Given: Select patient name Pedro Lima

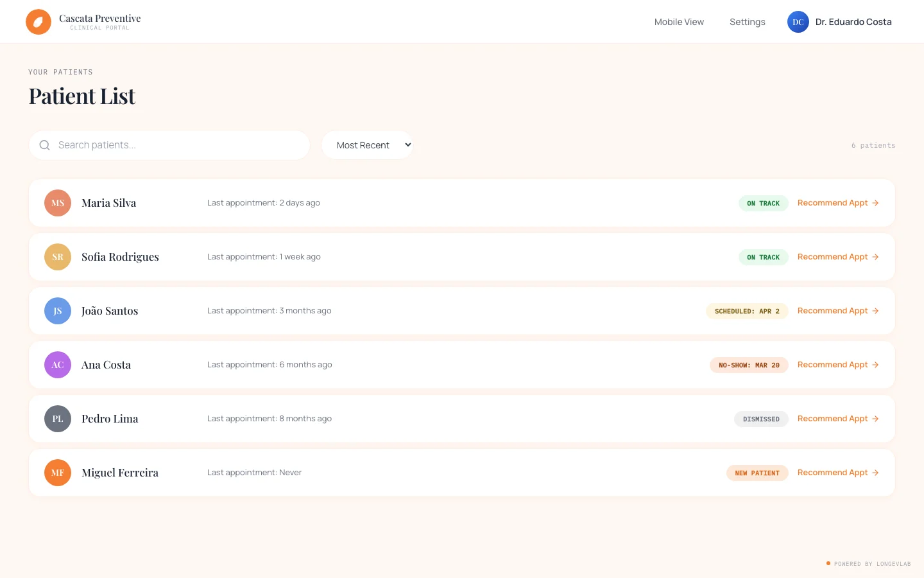Looking at the screenshot, I should point(110,419).
